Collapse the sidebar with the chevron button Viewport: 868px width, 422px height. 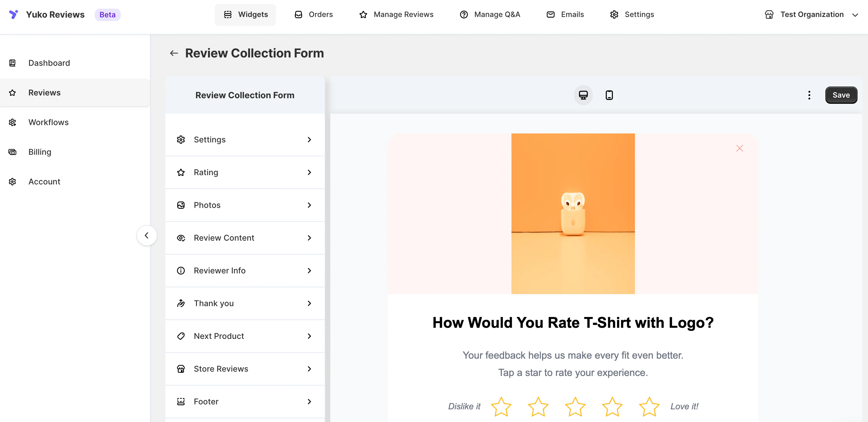[x=147, y=235]
